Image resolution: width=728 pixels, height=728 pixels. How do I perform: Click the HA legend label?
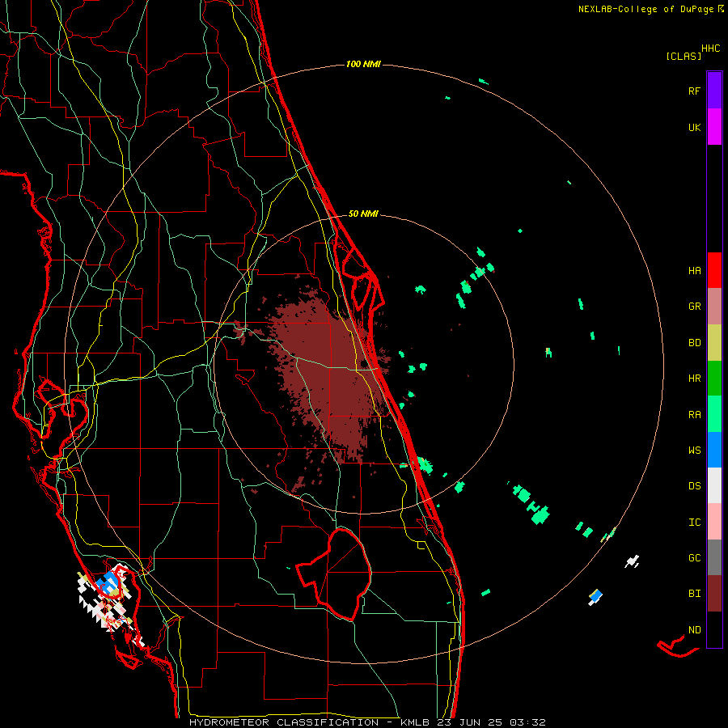pos(694,271)
